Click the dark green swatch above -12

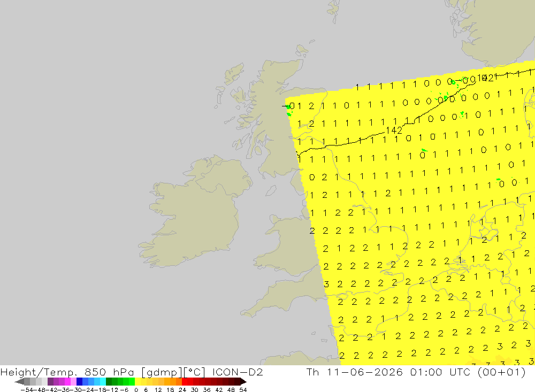[109, 381]
